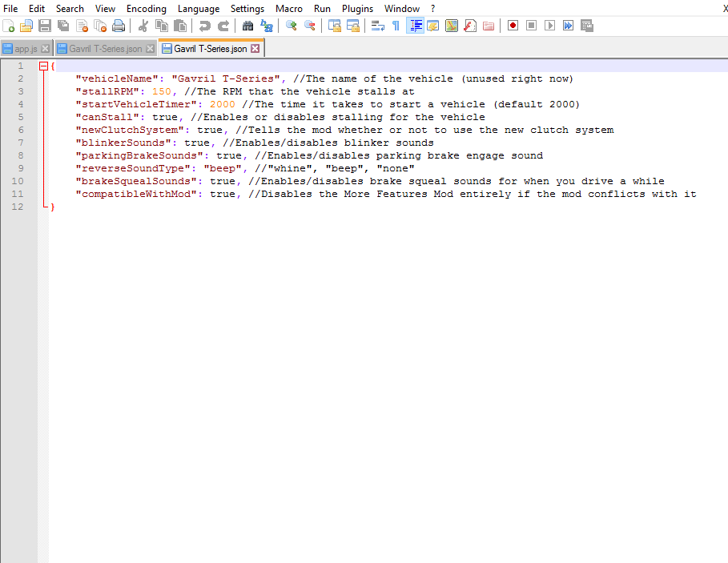
Task: Click the Open file folder icon
Action: [x=26, y=26]
